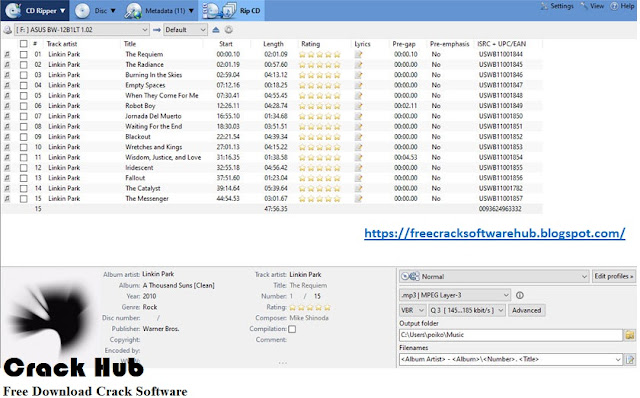This screenshot has height=398, width=640.
Task: Open the Disc menu
Action: coord(96,11)
